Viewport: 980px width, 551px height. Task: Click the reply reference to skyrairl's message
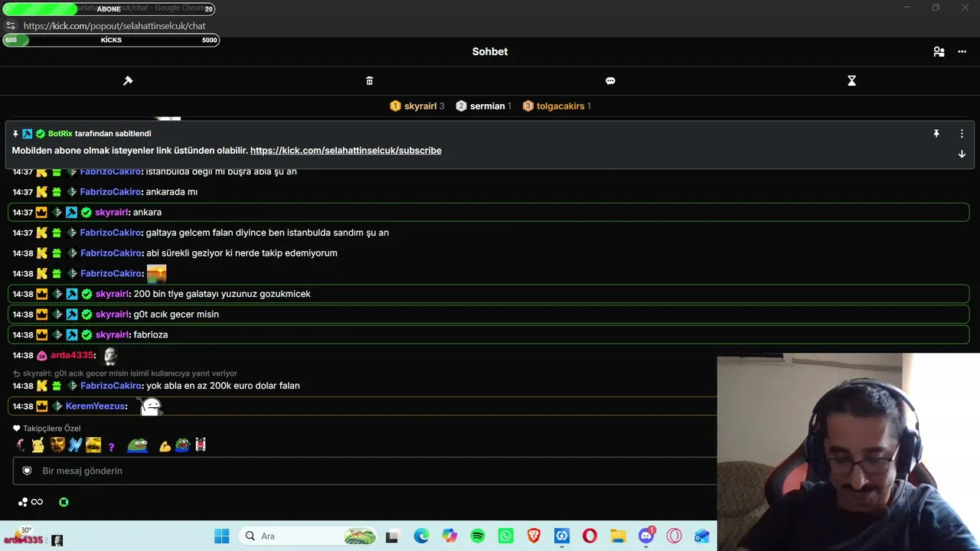point(125,373)
